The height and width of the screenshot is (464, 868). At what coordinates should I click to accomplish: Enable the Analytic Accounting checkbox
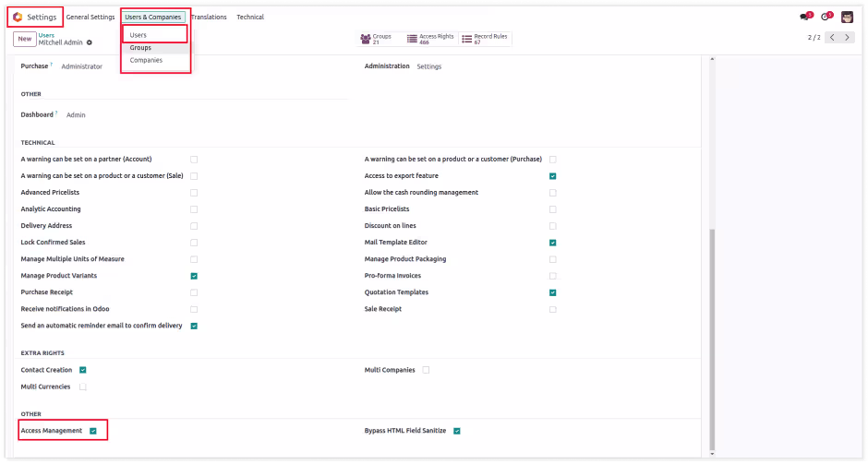(194, 209)
